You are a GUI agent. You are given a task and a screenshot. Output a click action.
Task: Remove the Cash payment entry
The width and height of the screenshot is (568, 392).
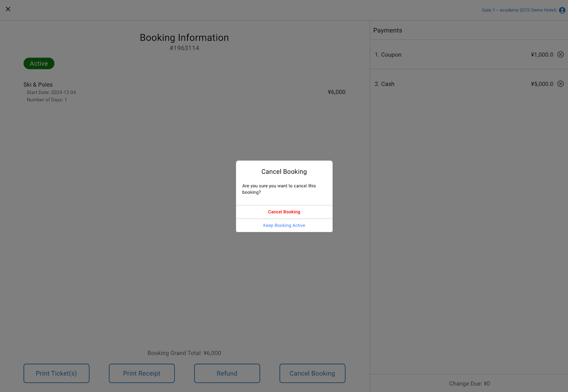560,84
